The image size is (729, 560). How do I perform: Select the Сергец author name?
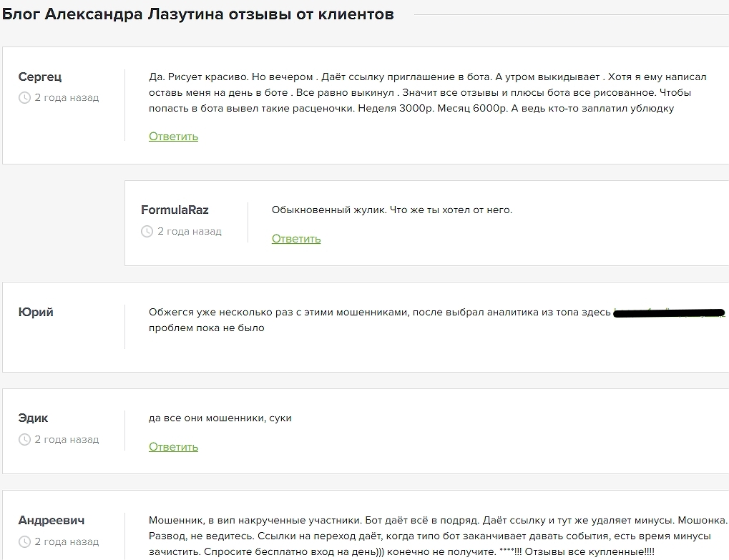tap(40, 77)
